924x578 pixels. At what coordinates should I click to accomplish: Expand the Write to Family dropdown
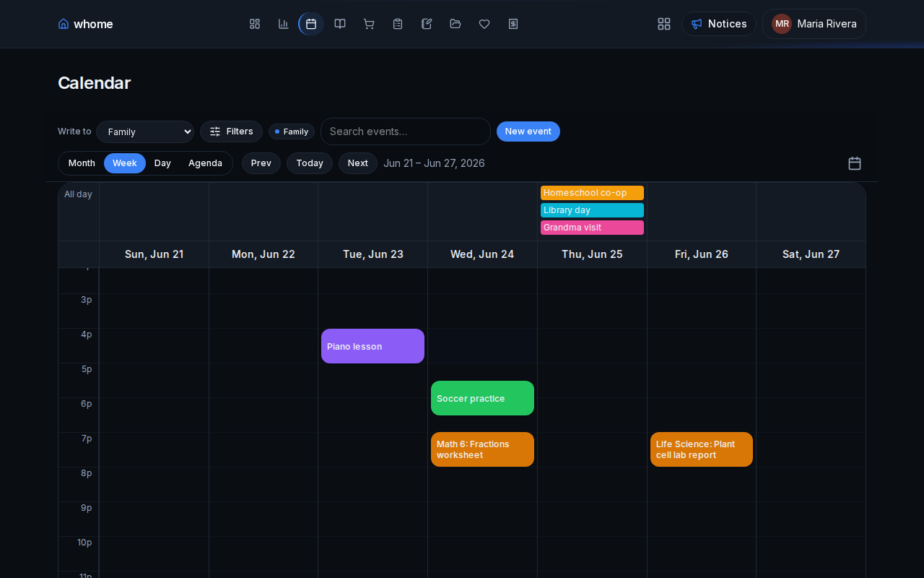click(145, 131)
